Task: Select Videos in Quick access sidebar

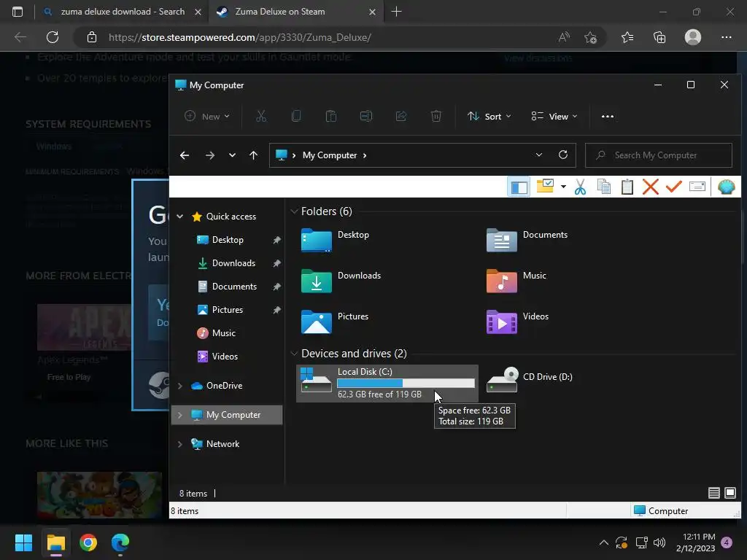Action: click(225, 356)
